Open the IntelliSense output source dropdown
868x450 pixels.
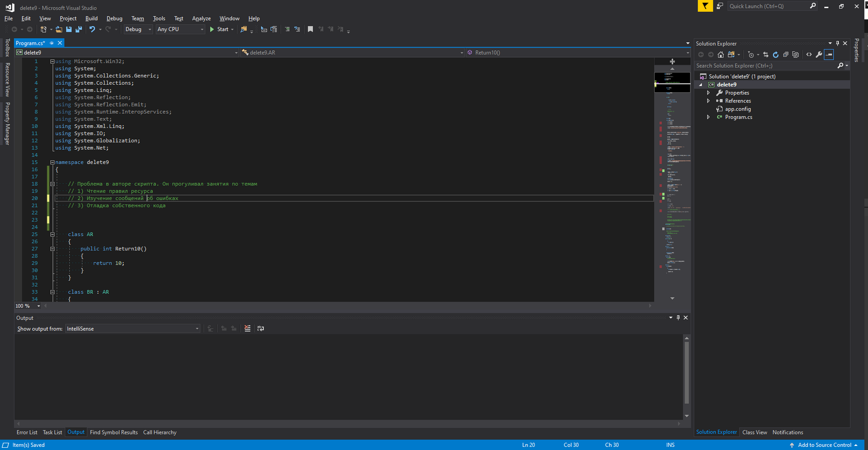[133, 329]
